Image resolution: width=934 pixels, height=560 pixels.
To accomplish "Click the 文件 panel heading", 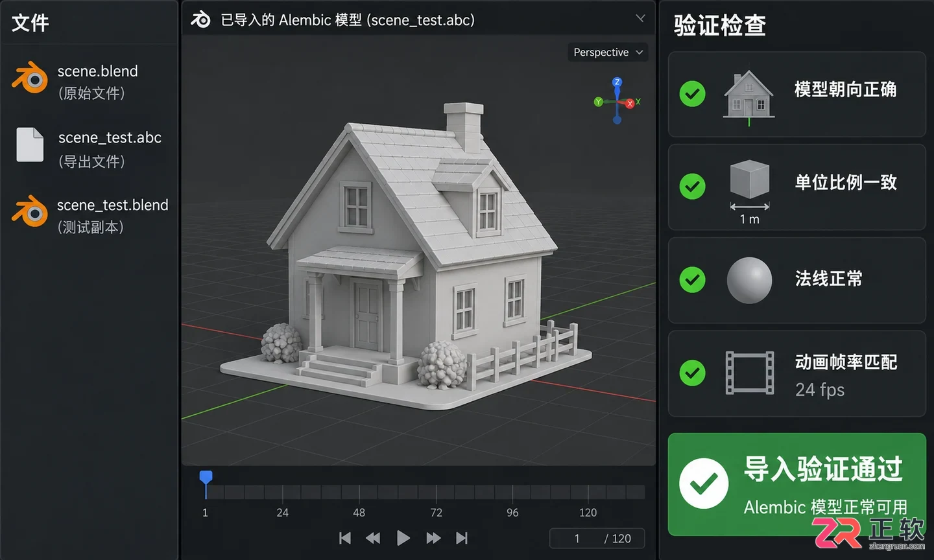I will tap(30, 23).
